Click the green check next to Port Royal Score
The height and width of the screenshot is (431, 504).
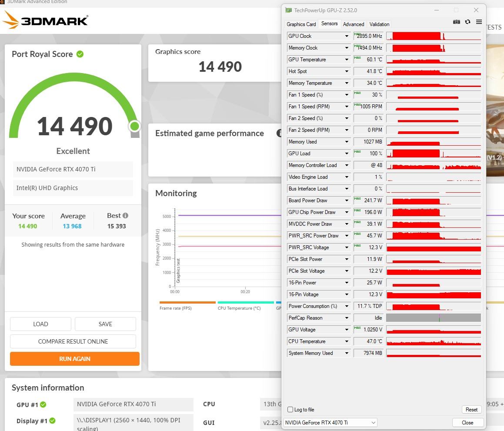pos(80,54)
